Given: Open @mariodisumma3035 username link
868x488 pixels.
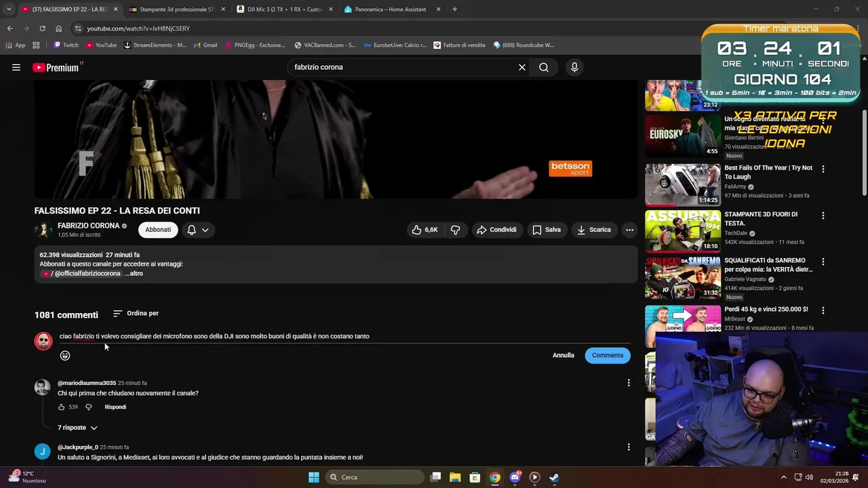Looking at the screenshot, I should point(87,383).
